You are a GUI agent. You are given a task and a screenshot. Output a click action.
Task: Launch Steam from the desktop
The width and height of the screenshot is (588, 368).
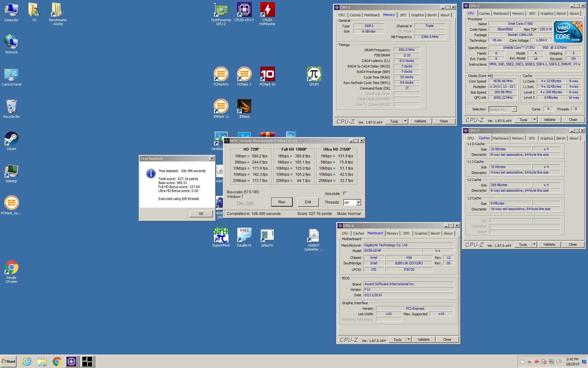pyautogui.click(x=11, y=141)
